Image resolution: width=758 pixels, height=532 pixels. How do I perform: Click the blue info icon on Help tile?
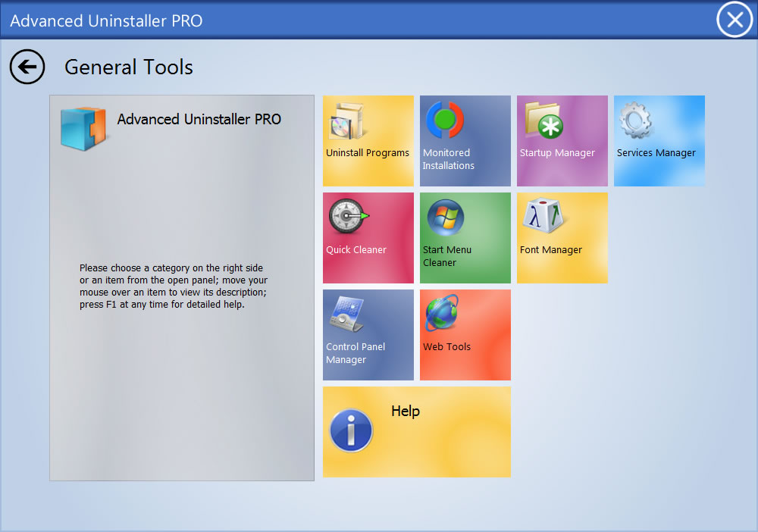click(x=351, y=431)
